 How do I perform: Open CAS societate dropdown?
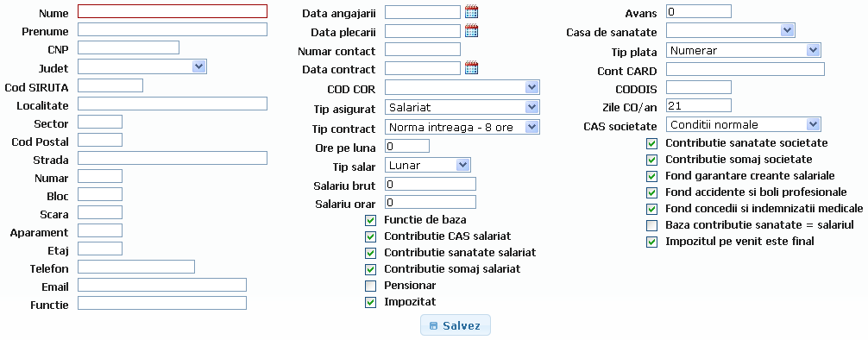[744, 124]
